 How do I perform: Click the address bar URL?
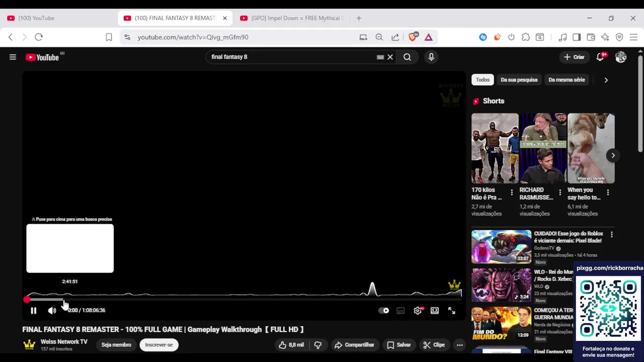click(x=193, y=37)
